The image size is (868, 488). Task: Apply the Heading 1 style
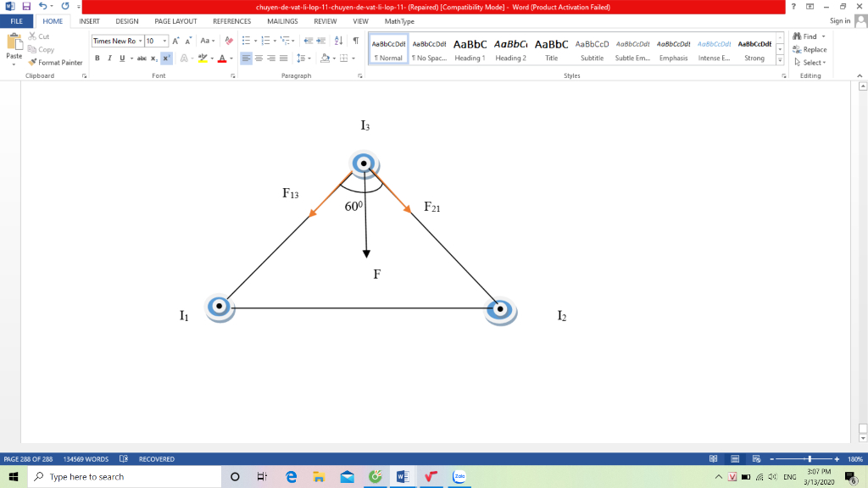[470, 48]
